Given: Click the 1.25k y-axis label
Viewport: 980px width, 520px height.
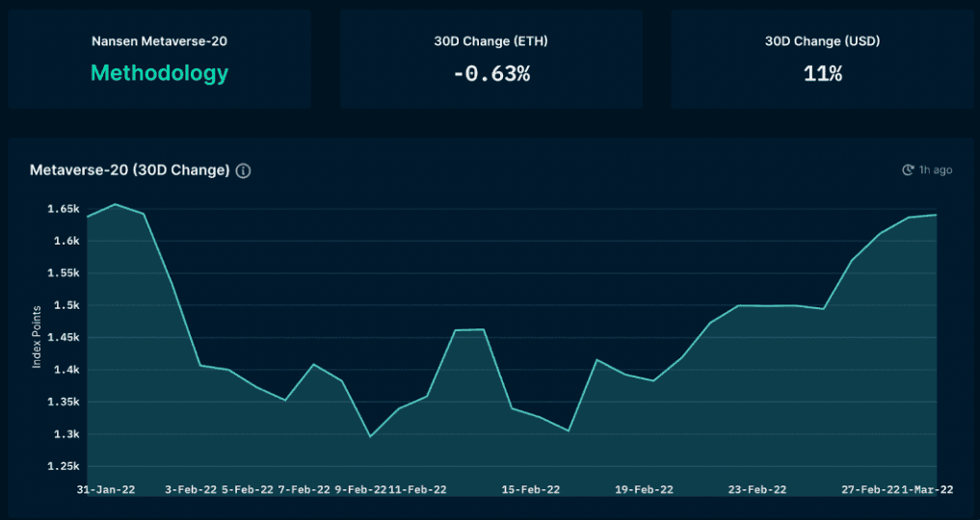Looking at the screenshot, I should click(x=64, y=467).
